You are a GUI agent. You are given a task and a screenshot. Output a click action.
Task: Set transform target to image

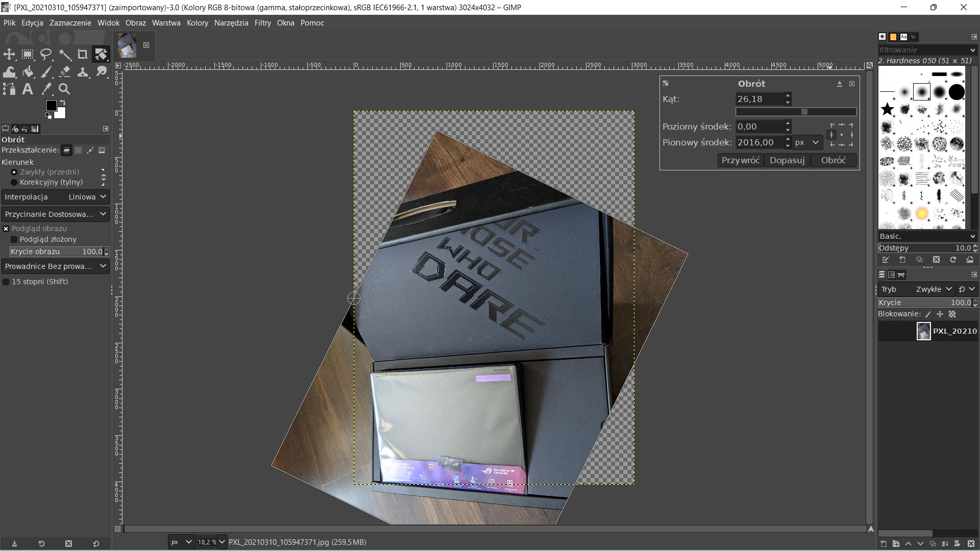click(102, 150)
